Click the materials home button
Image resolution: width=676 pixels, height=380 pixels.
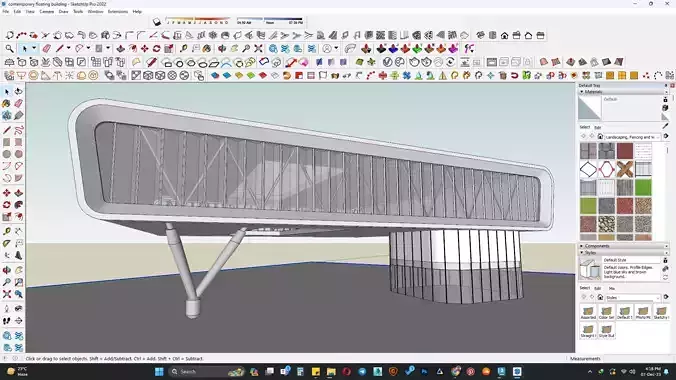click(x=600, y=137)
